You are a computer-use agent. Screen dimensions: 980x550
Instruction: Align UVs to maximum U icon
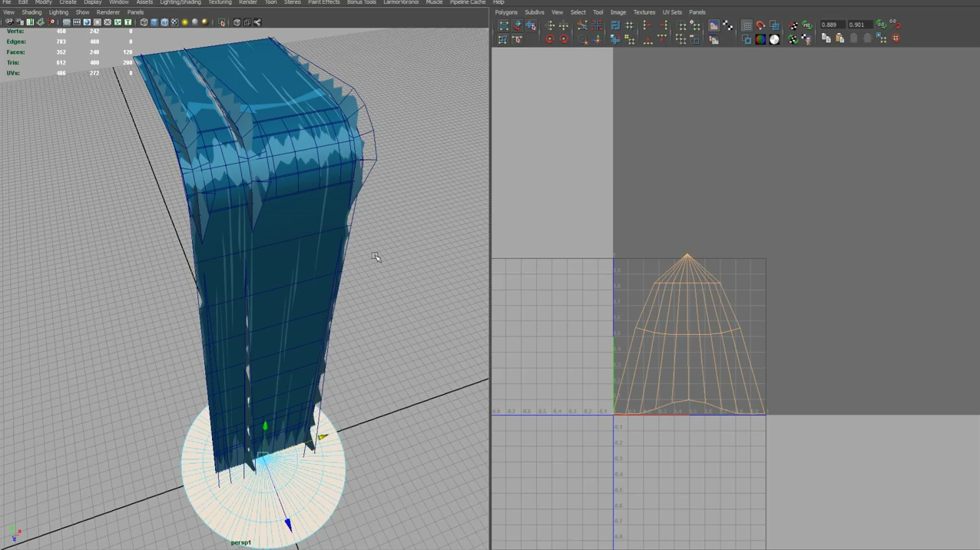[663, 25]
